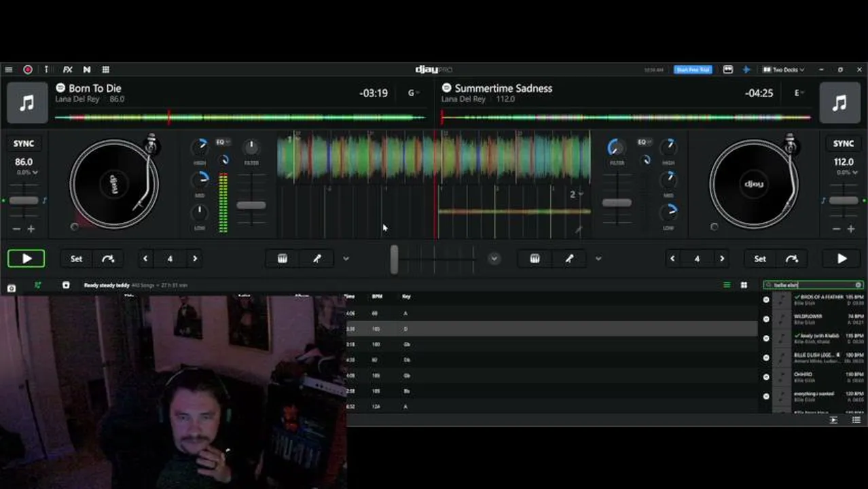The height and width of the screenshot is (489, 868).
Task: Toggle the -04:25 time display
Action: (x=759, y=93)
